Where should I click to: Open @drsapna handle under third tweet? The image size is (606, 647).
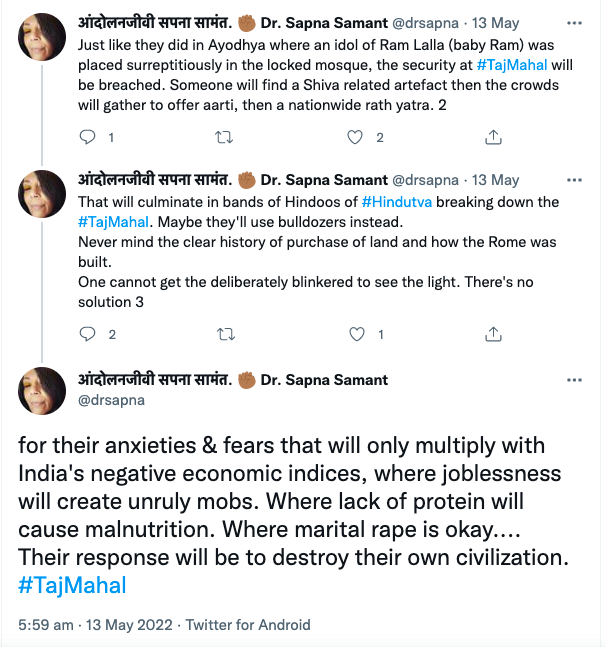click(111, 400)
